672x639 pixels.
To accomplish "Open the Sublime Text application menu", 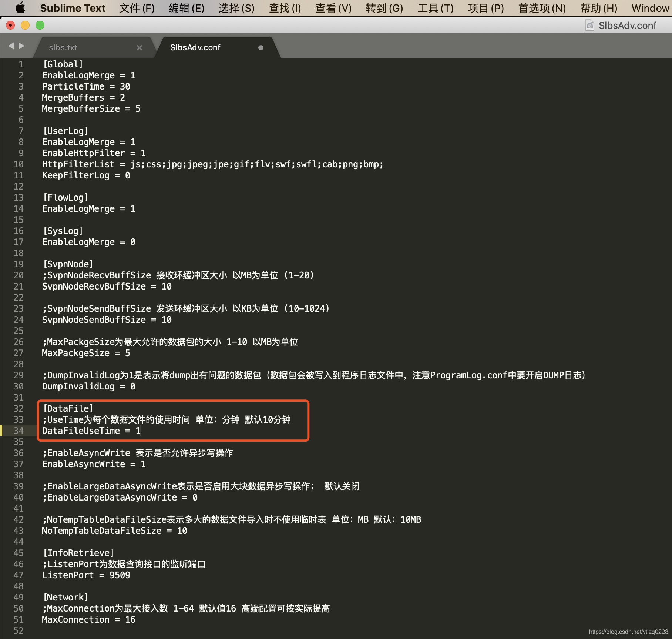I will tap(73, 8).
